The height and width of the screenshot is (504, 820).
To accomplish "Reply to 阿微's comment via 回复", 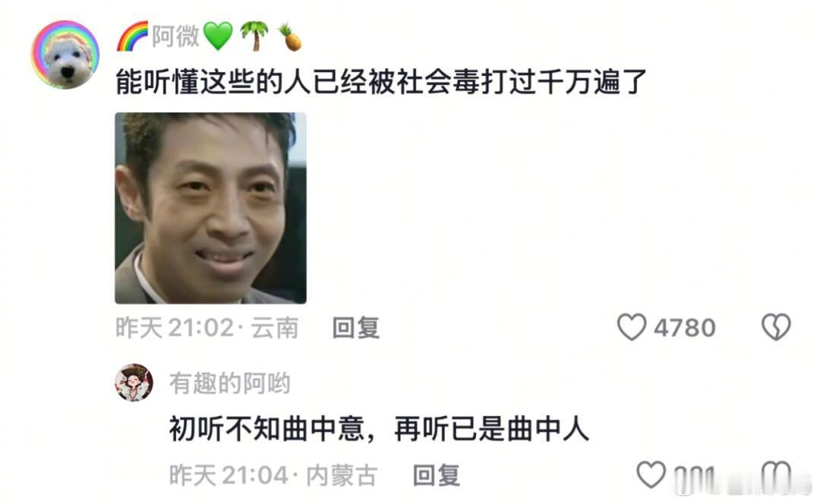I will (355, 328).
